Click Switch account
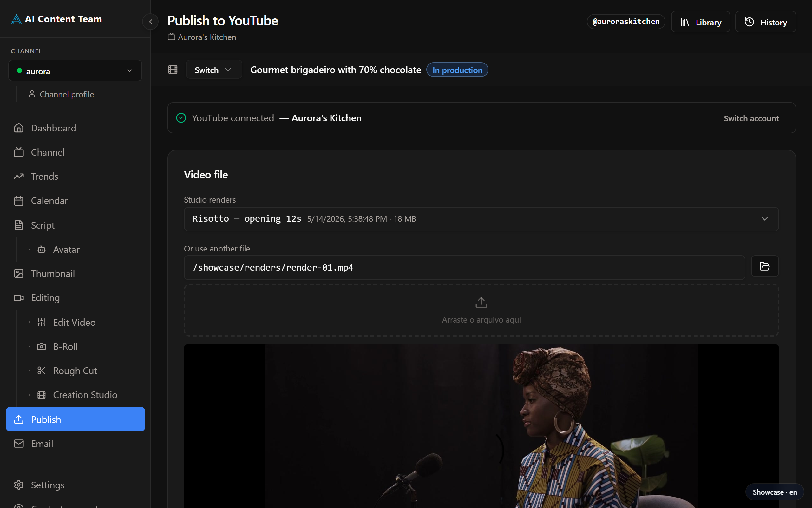 point(751,118)
